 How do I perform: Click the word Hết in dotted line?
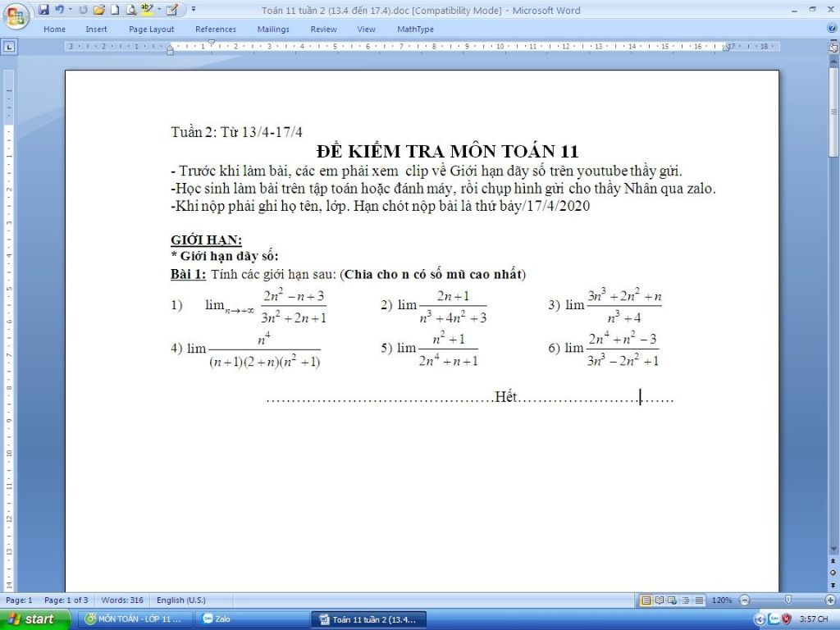[505, 396]
